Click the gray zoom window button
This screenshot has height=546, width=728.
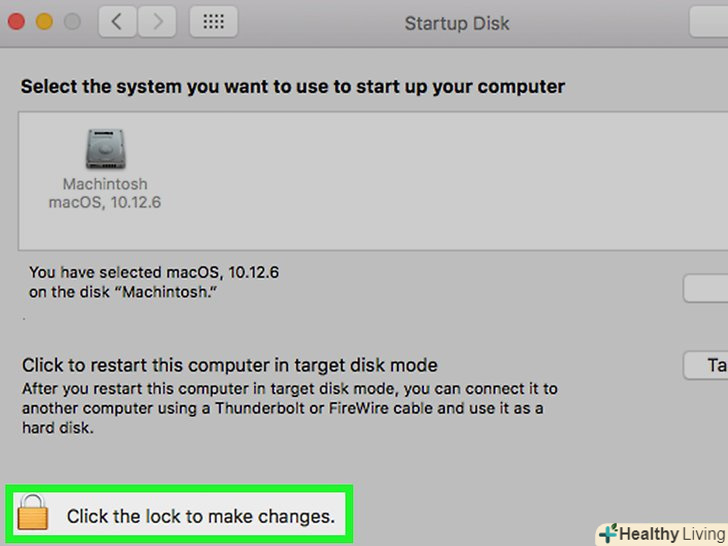72,21
